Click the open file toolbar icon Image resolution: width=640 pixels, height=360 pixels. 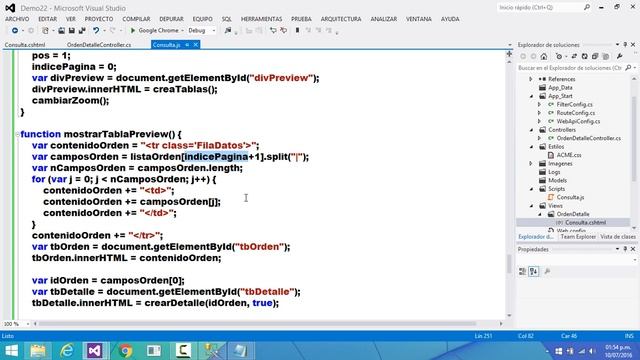pyautogui.click(x=61, y=31)
